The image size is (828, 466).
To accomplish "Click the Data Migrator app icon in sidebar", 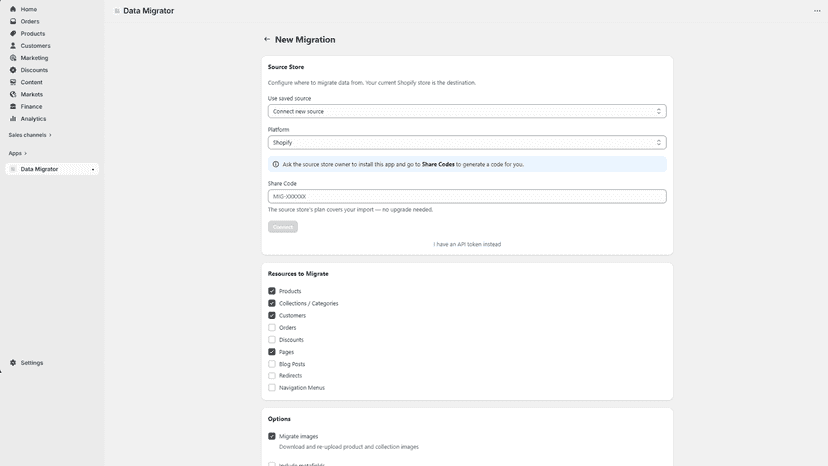I will [13, 169].
